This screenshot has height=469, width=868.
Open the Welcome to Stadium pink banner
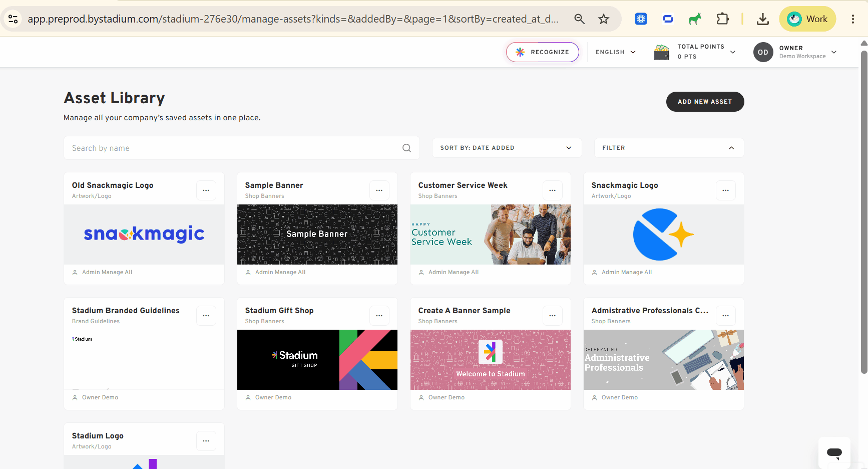point(491,360)
